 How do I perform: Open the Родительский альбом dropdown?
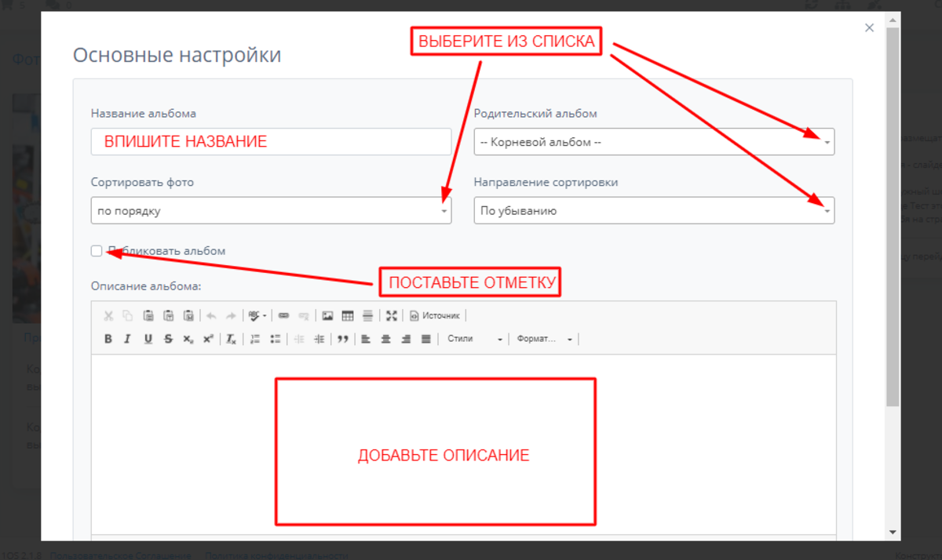click(x=654, y=142)
